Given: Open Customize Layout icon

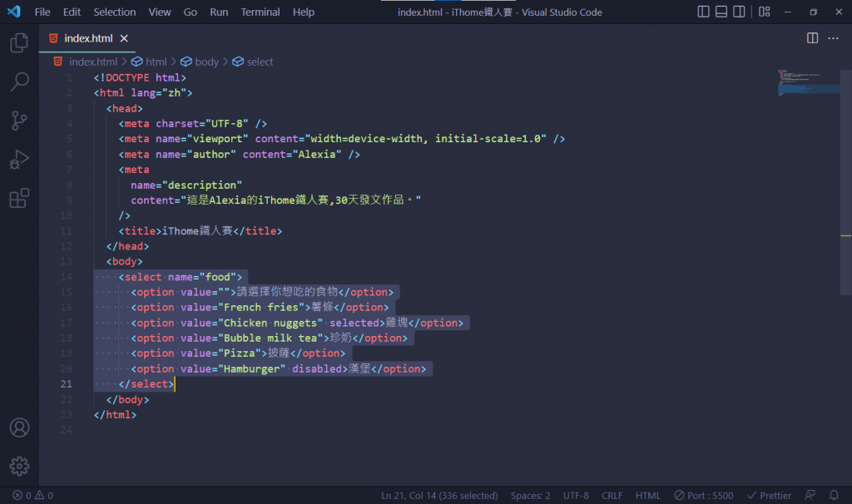Looking at the screenshot, I should [765, 12].
